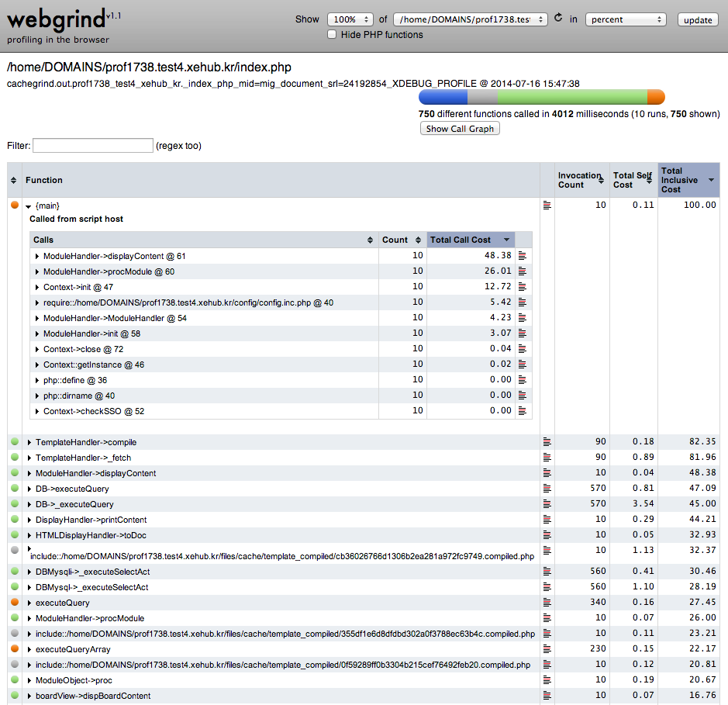Open source icon for TemplateHandler->compile row
Screen dimensions: 728x705
coord(547,442)
